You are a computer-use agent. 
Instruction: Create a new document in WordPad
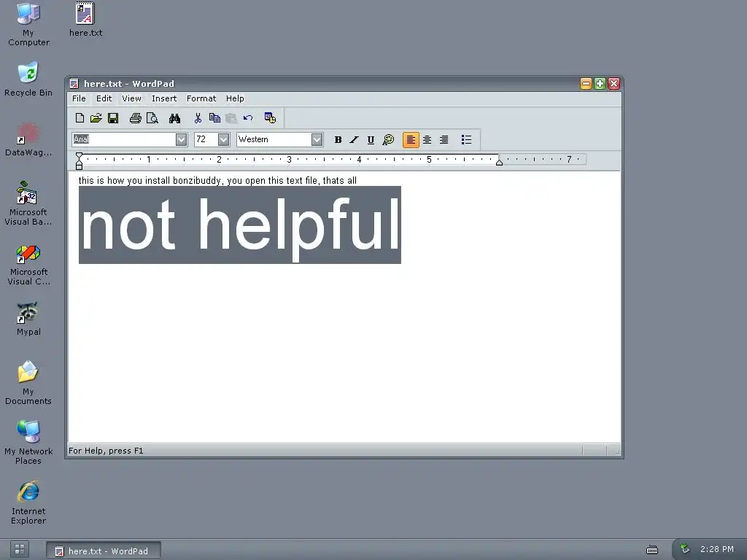(80, 118)
